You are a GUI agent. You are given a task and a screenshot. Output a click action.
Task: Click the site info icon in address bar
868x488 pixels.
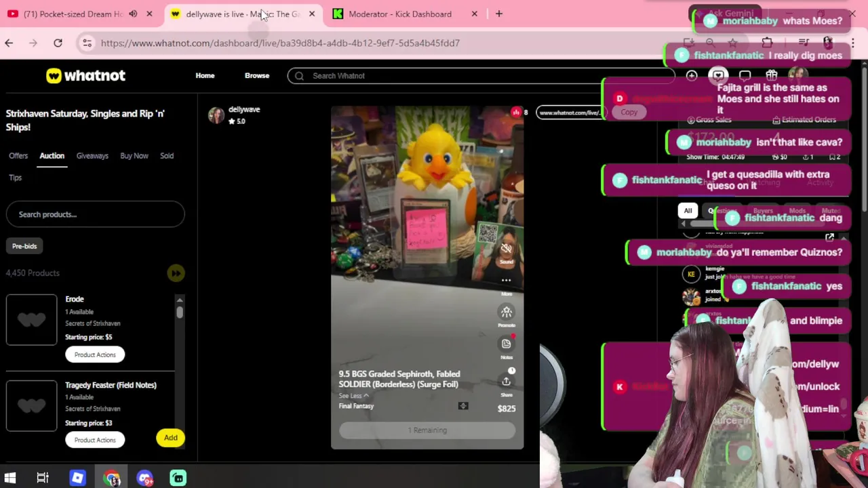click(87, 43)
